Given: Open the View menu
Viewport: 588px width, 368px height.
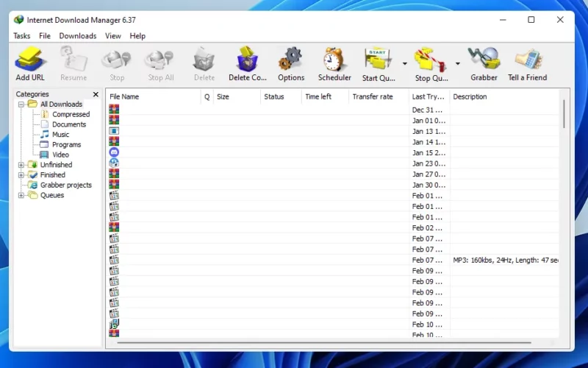Looking at the screenshot, I should coord(113,35).
